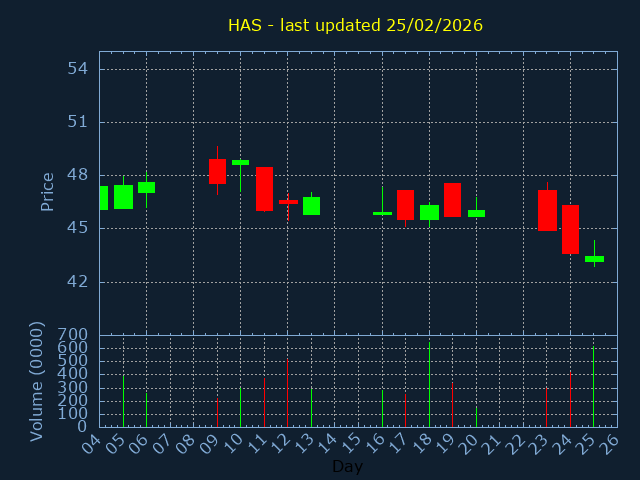
Task: Click the Price y-axis title
Action: [47, 191]
